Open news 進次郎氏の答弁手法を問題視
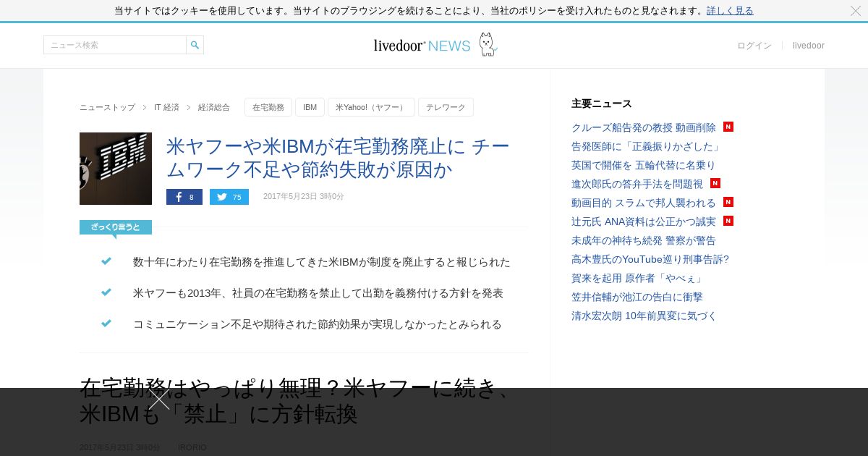This screenshot has height=456, width=868. point(637,184)
